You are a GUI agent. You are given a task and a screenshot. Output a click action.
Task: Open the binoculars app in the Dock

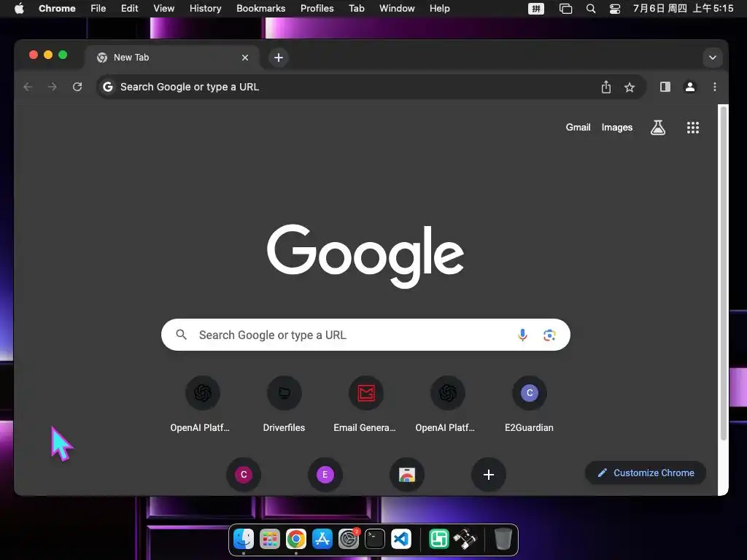pyautogui.click(x=465, y=539)
